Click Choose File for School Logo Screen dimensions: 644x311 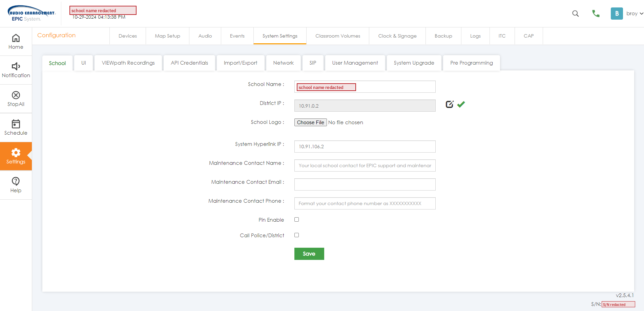[311, 123]
